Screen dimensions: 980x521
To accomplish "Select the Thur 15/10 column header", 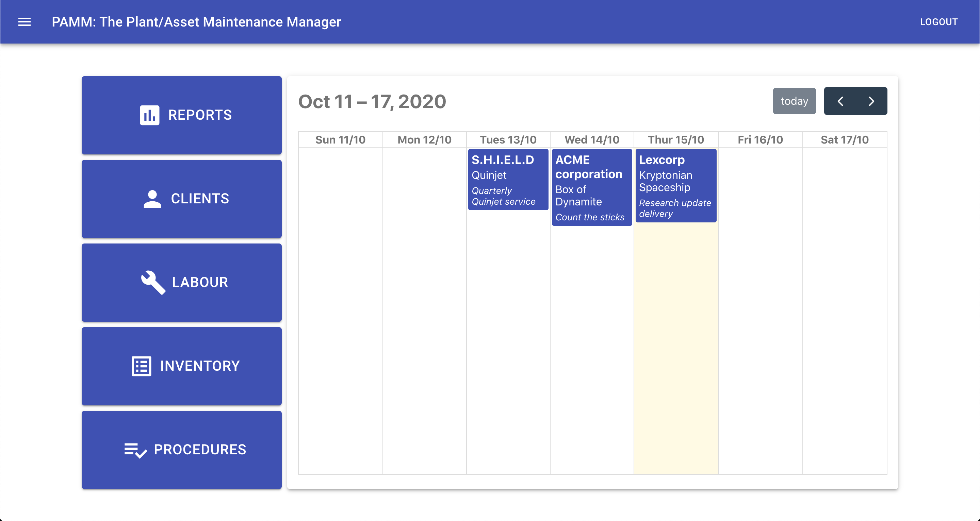I will pyautogui.click(x=676, y=139).
